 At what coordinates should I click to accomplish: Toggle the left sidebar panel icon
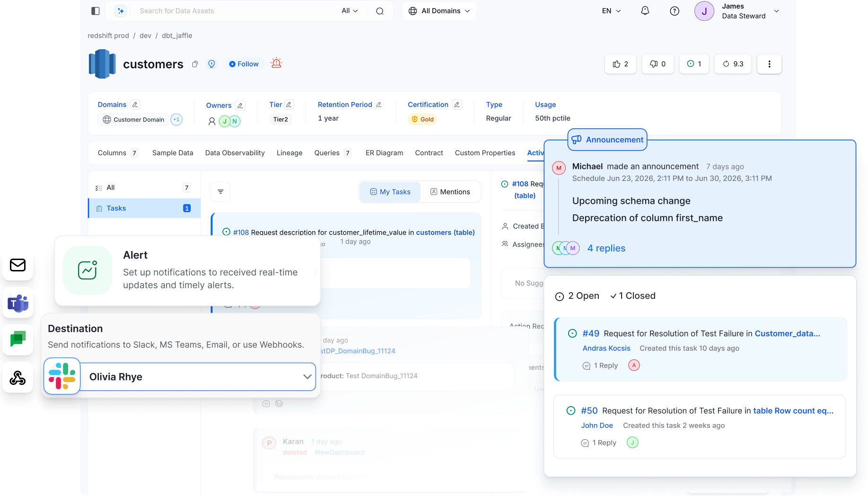click(96, 11)
